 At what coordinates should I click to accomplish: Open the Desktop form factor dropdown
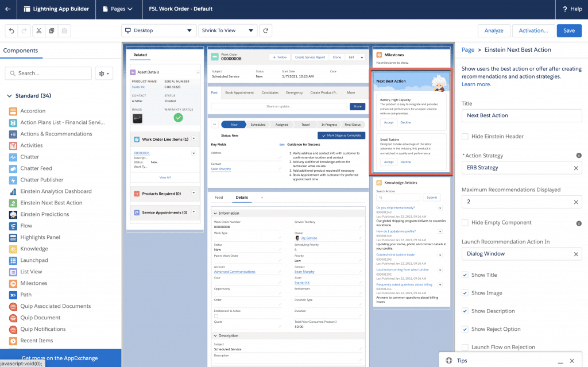(x=159, y=30)
